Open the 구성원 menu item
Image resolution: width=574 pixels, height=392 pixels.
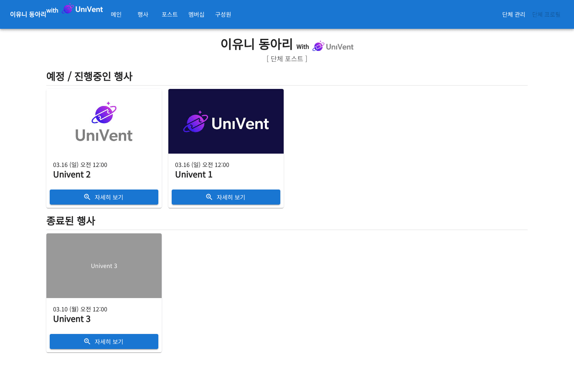pos(223,15)
